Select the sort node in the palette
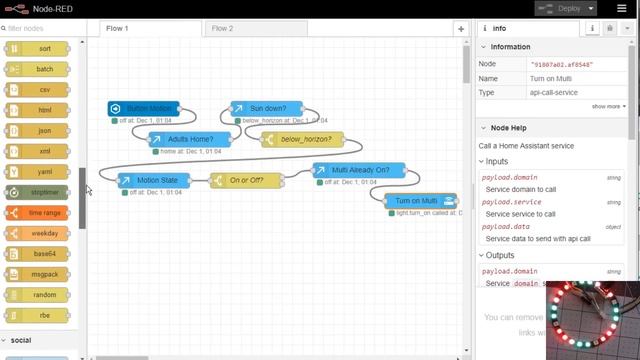 [37, 49]
